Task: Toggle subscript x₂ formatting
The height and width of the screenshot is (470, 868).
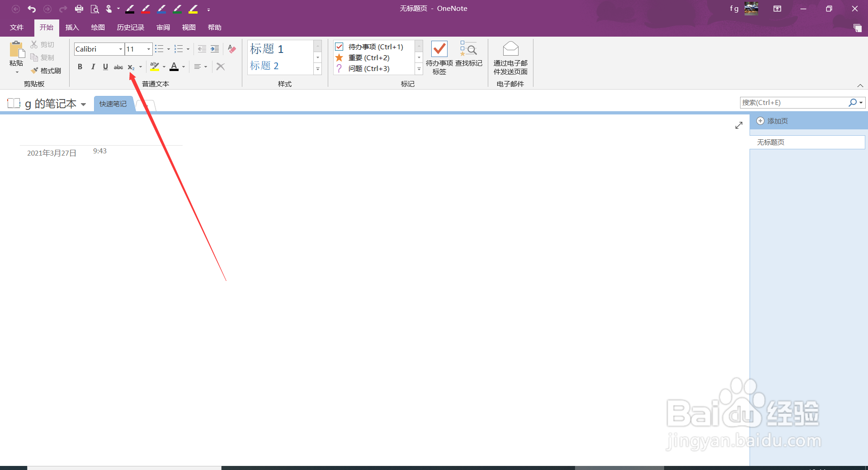Action: click(x=131, y=67)
